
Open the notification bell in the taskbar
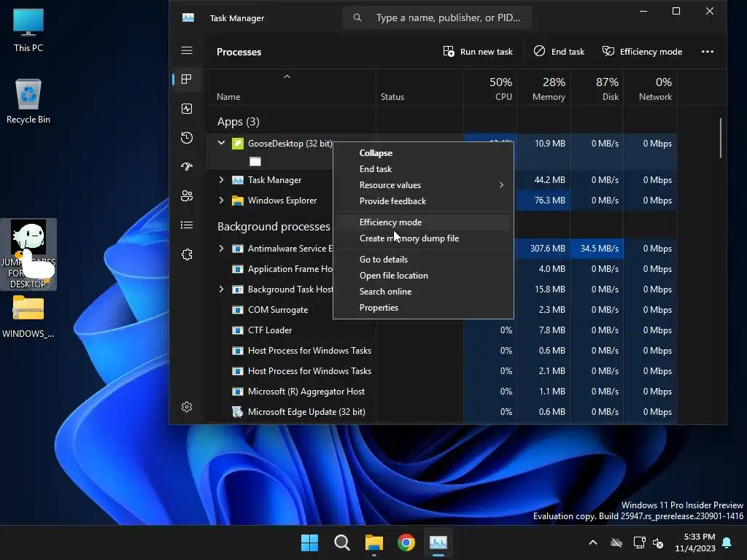tap(727, 542)
